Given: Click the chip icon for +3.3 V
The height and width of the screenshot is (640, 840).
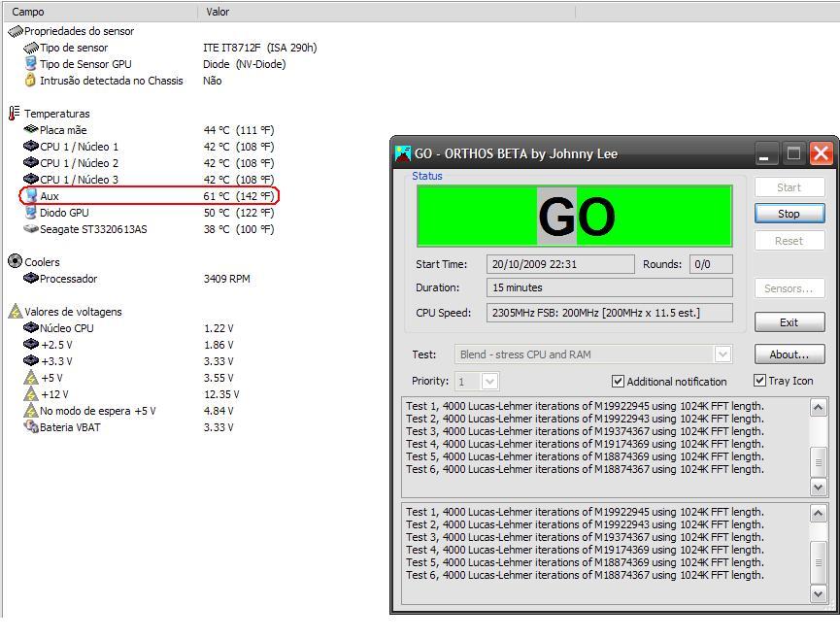Looking at the screenshot, I should click(x=31, y=360).
